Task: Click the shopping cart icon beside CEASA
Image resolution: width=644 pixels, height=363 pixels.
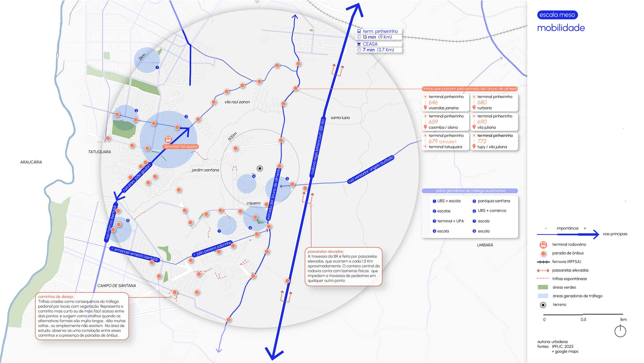Action: point(359,44)
